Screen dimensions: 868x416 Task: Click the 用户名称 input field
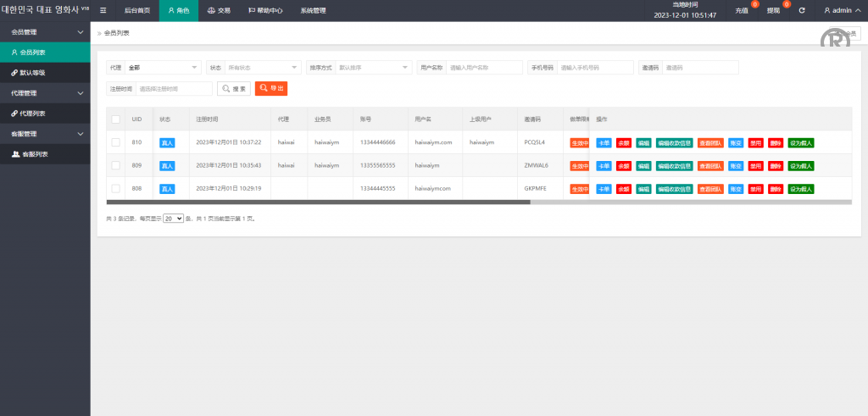point(484,68)
